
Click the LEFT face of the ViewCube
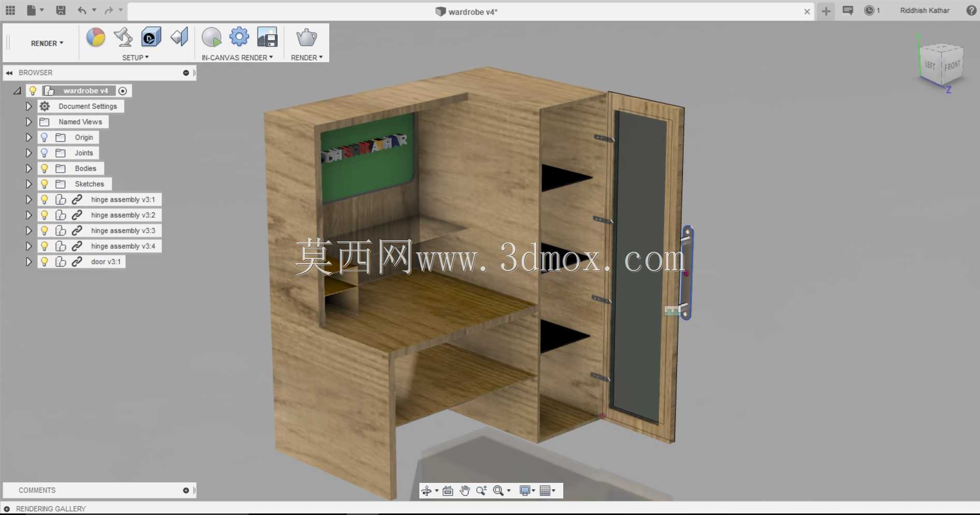[x=930, y=65]
